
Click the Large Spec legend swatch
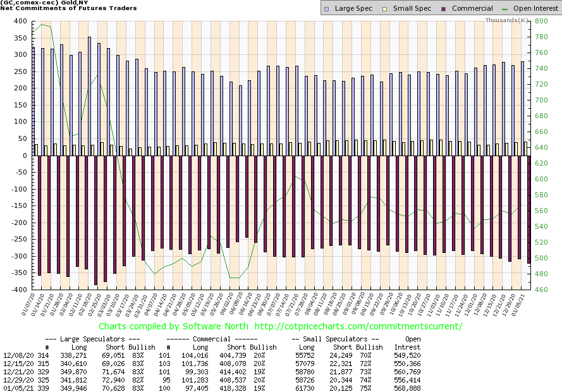tap(326, 8)
